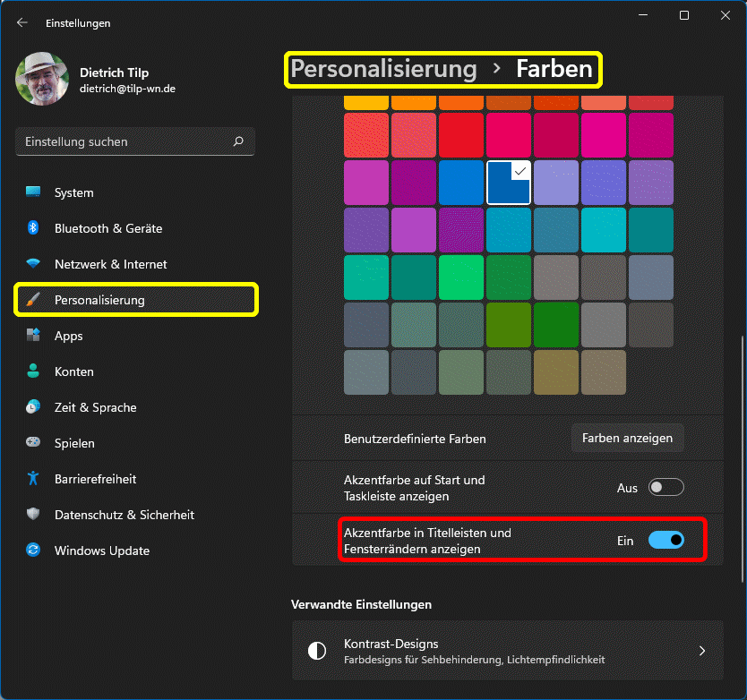This screenshot has height=700, width=747.
Task: Open Dietrich Tilp account profile picture
Action: point(41,78)
